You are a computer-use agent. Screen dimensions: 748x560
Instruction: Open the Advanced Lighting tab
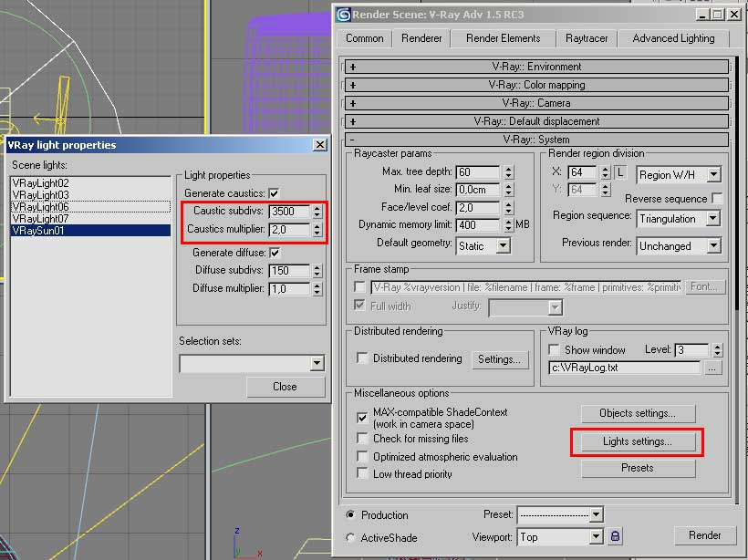[673, 38]
